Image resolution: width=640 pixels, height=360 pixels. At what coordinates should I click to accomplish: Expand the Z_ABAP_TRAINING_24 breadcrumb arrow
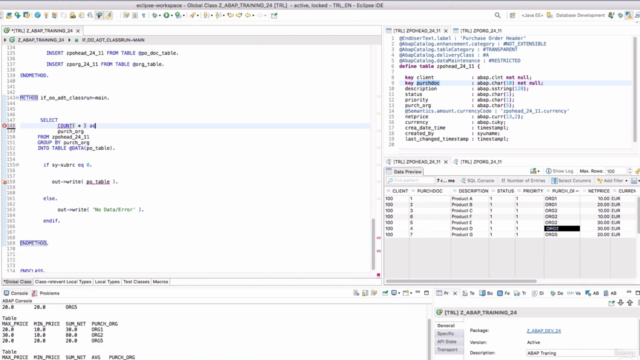pyautogui.click(x=5, y=40)
